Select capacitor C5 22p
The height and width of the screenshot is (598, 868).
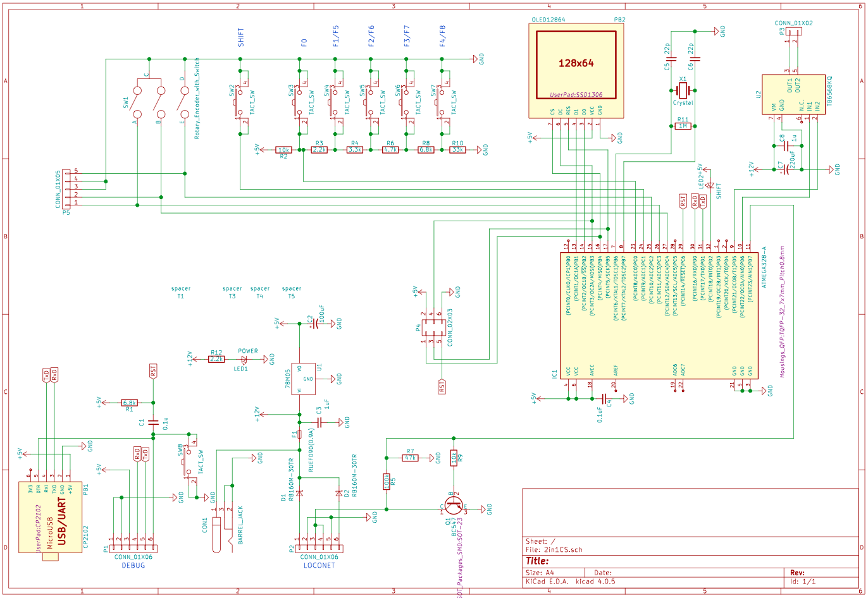(671, 59)
